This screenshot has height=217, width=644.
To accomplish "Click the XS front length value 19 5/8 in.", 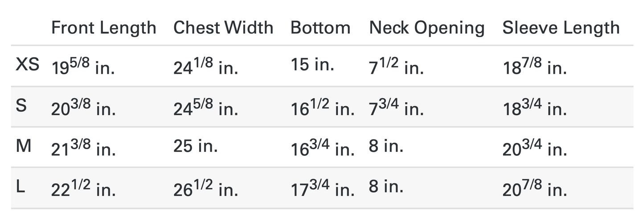I will pyautogui.click(x=83, y=67).
